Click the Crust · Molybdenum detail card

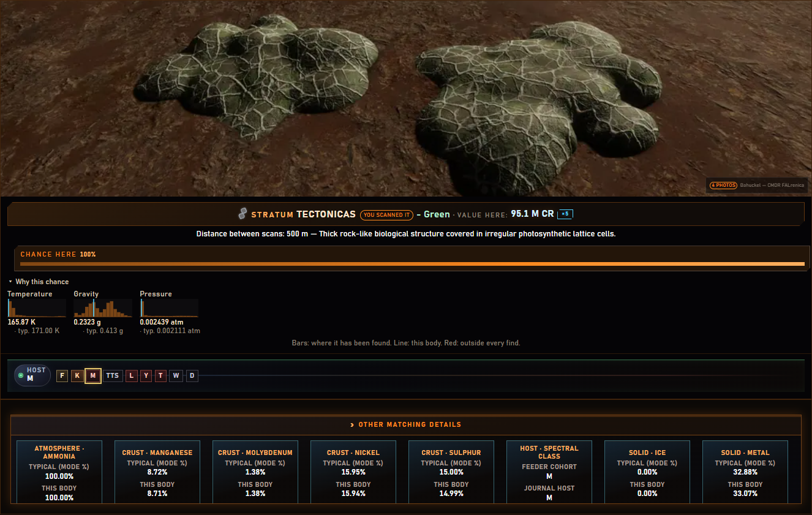point(255,472)
